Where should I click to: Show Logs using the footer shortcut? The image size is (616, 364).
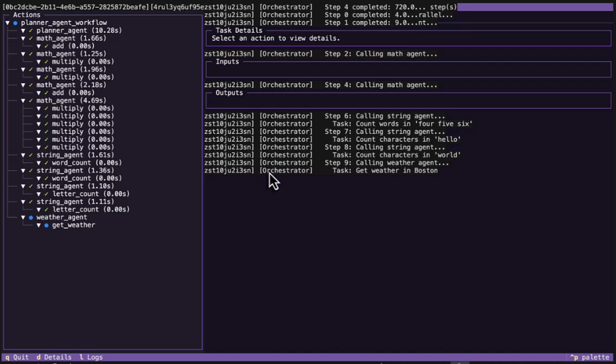[x=91, y=357]
